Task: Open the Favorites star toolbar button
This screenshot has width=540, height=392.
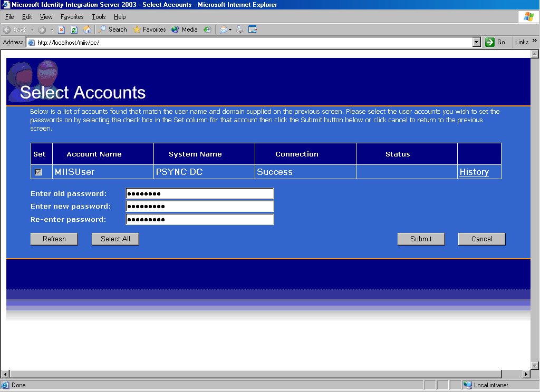Action: 149,30
